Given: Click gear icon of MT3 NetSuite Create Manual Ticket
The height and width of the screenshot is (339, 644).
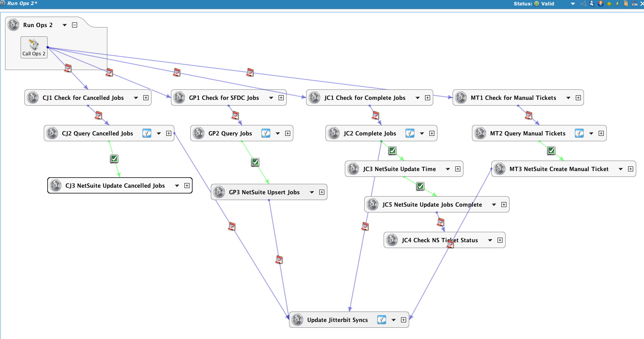Looking at the screenshot, I should coord(500,169).
